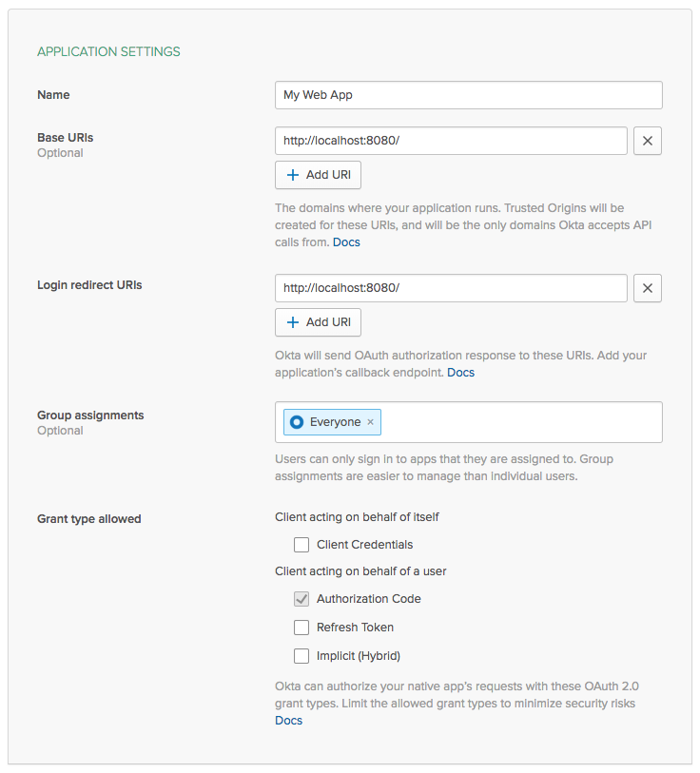Open Docs link for callback endpoint
Viewport: 700px width, 773px height.
[460, 373]
